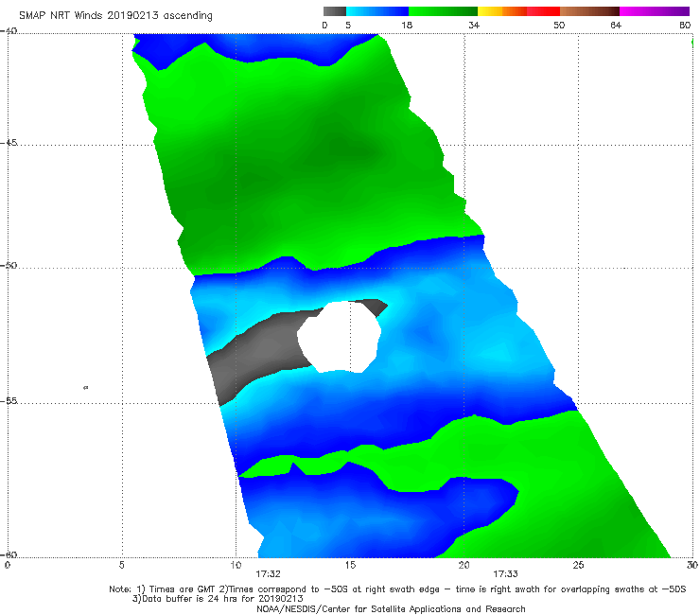Click the title 'SMAP NRT Winds 20190213 ascending'
700x615 pixels.
click(115, 16)
